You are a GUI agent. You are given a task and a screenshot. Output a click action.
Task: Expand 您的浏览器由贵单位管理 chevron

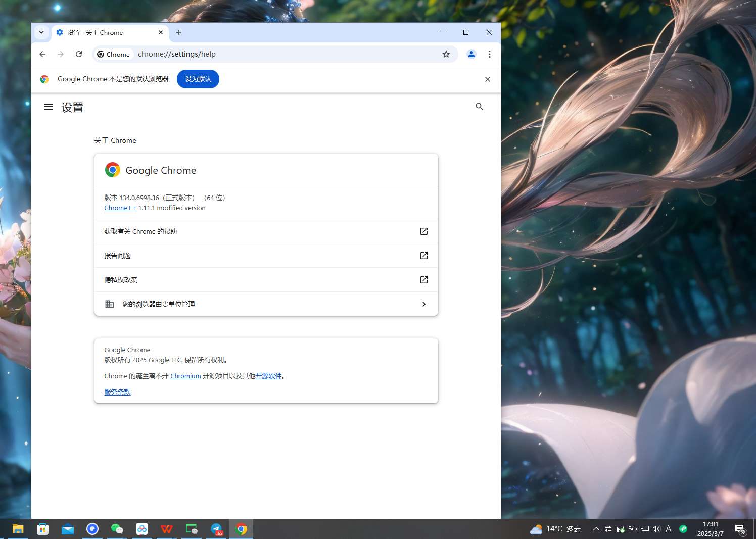424,304
